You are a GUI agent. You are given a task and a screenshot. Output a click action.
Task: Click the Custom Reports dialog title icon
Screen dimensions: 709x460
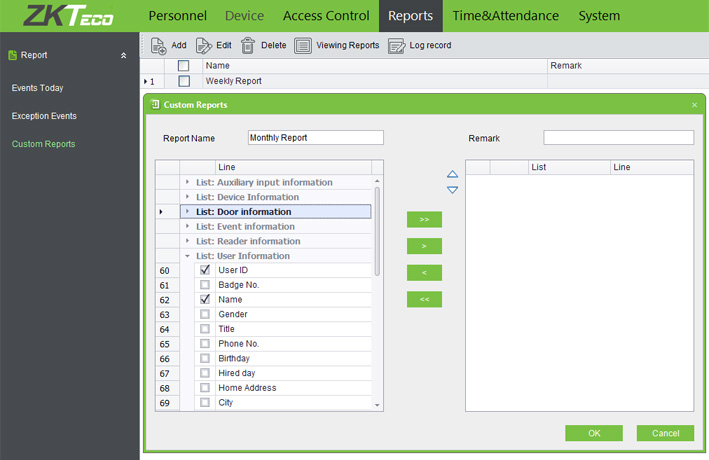(155, 104)
